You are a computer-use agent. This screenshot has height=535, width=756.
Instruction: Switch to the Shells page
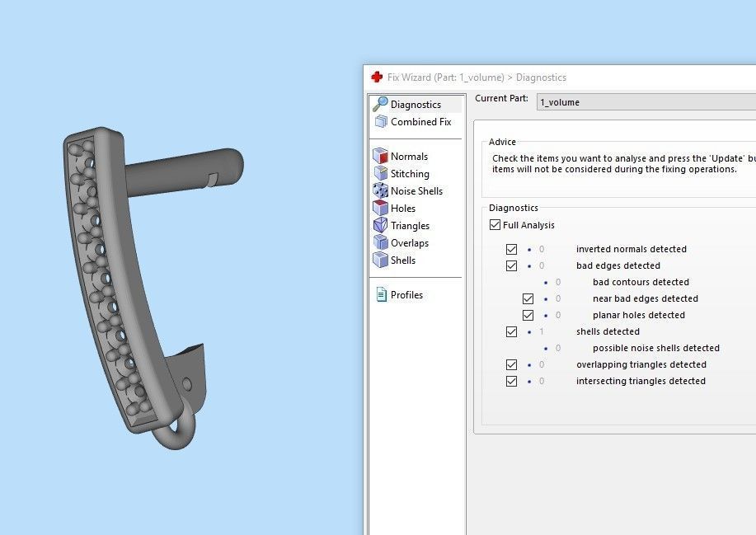click(403, 260)
